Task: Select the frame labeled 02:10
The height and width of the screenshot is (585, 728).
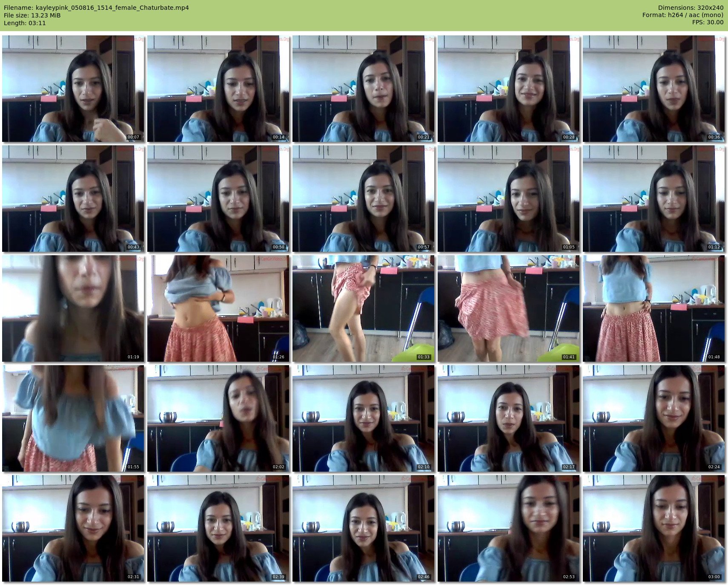Action: [x=364, y=418]
